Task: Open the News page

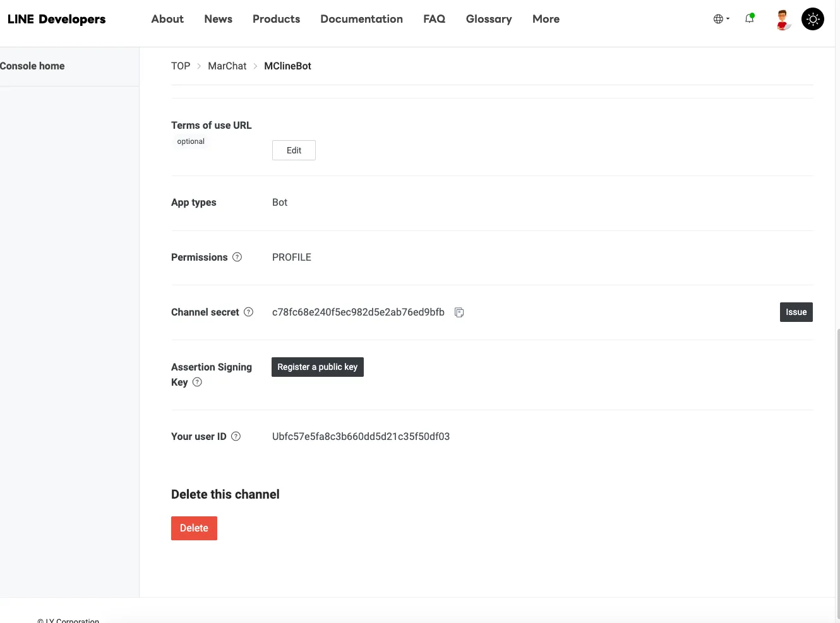Action: tap(218, 19)
